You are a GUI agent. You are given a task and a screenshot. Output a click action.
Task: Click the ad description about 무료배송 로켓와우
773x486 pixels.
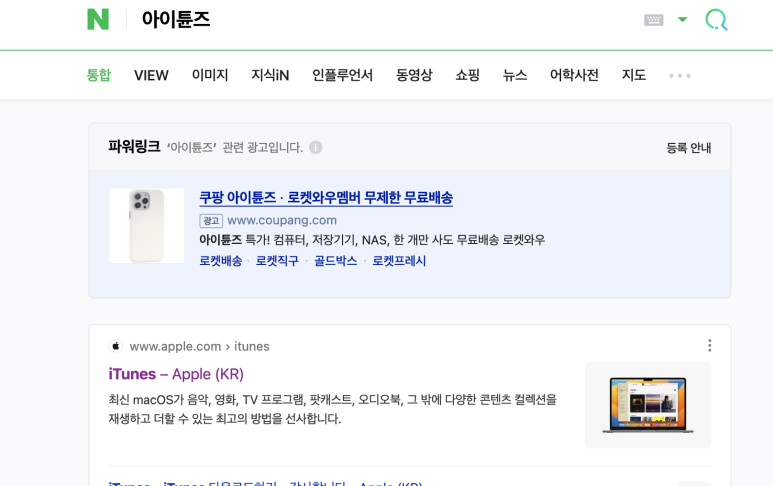point(372,240)
